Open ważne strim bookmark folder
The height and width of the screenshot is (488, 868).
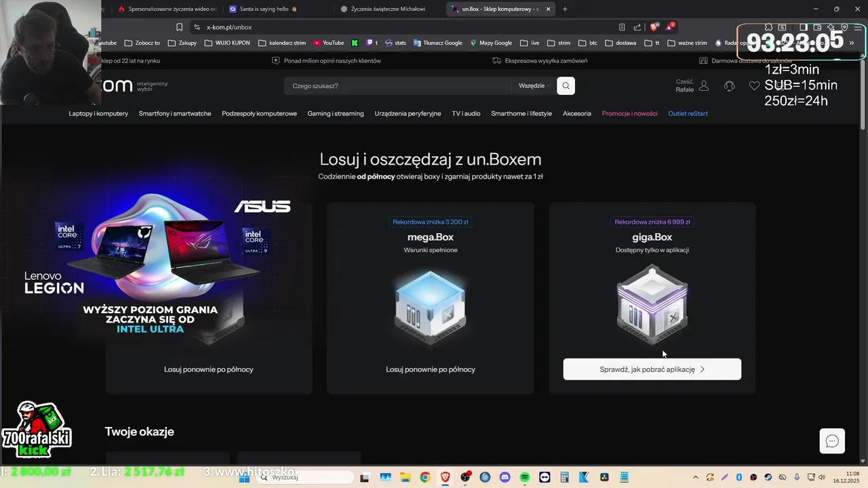[687, 43]
